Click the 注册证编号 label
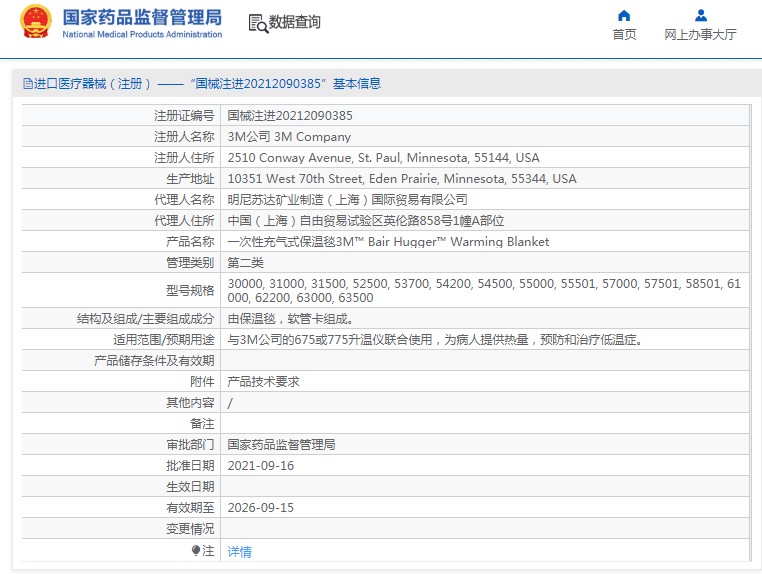Screen dimensions: 762x574 pos(184,116)
